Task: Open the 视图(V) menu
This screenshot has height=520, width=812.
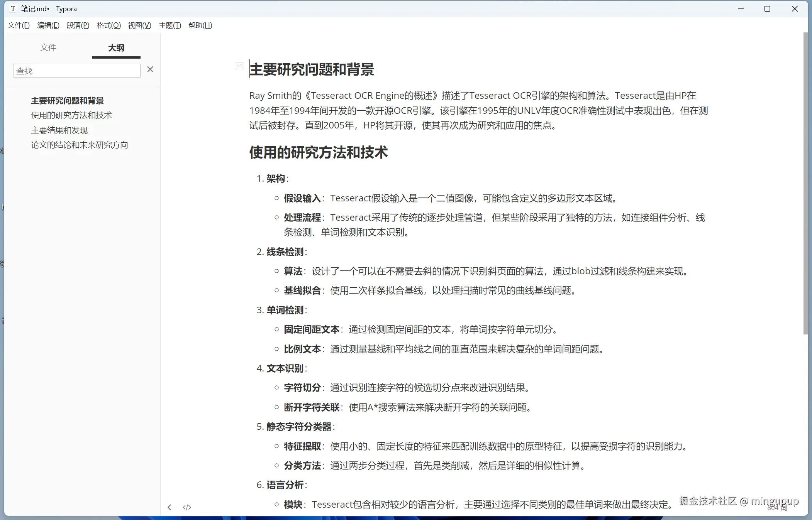Action: [x=139, y=25]
